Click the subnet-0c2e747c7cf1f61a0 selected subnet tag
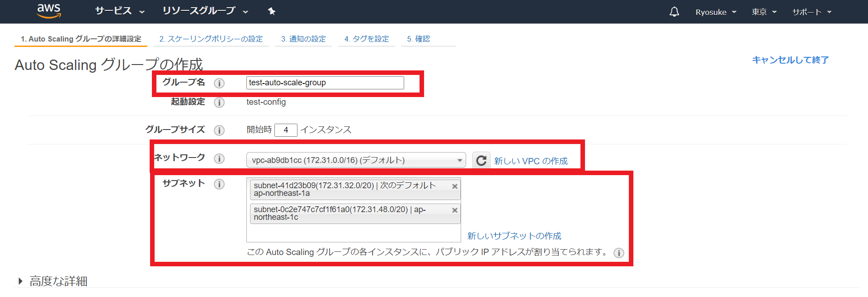868x297 pixels. (x=355, y=213)
